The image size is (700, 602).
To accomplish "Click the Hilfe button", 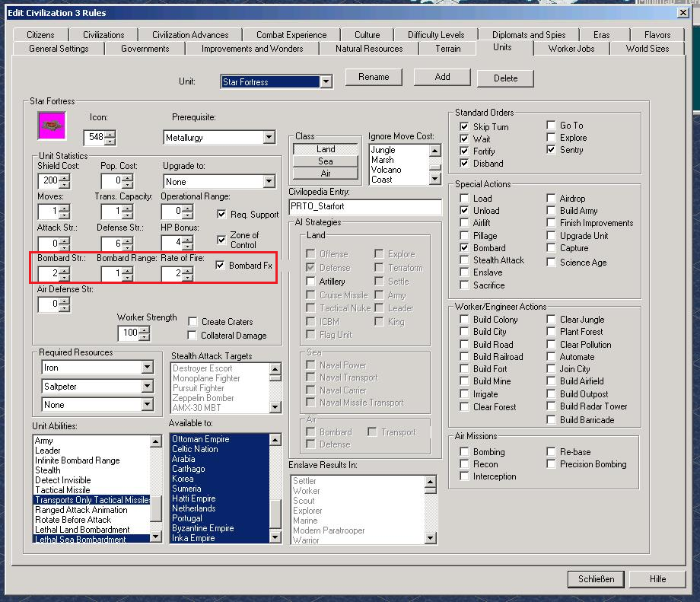I will coord(657,579).
